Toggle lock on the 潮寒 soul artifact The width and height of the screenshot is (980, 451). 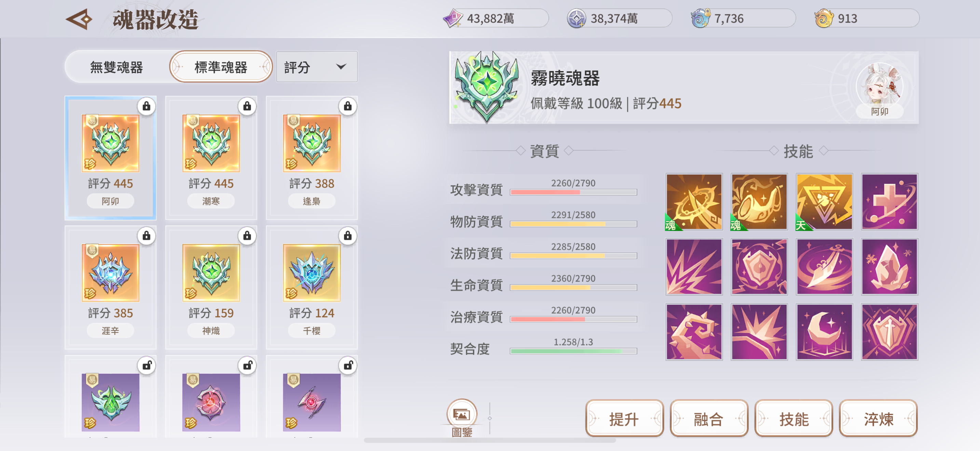pos(247,106)
